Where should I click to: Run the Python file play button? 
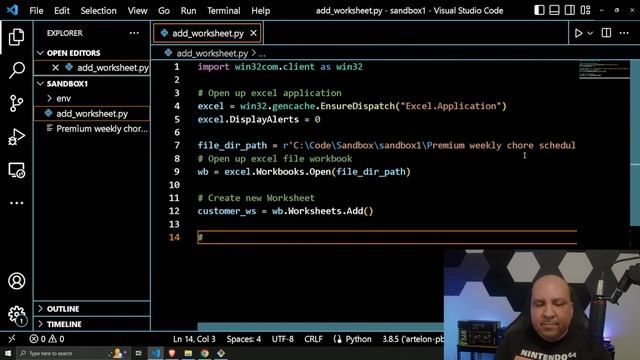(578, 33)
